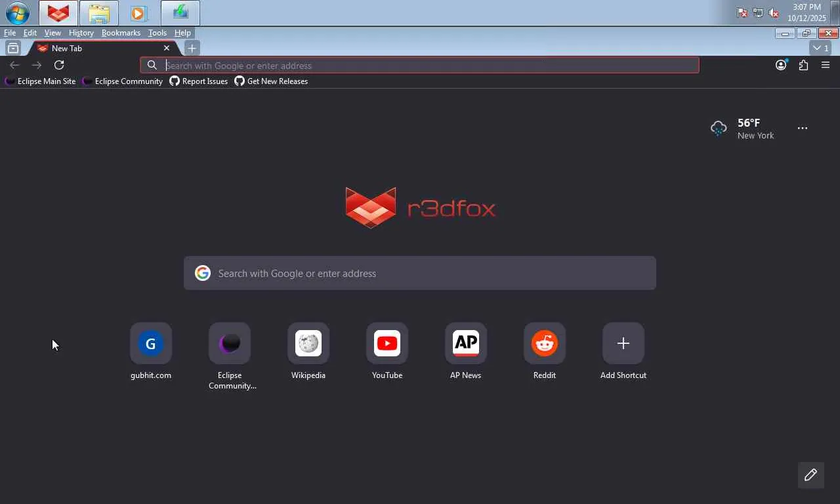Screen dimensions: 840x504
Task: Minimize the r3dfox window
Action: click(x=785, y=33)
